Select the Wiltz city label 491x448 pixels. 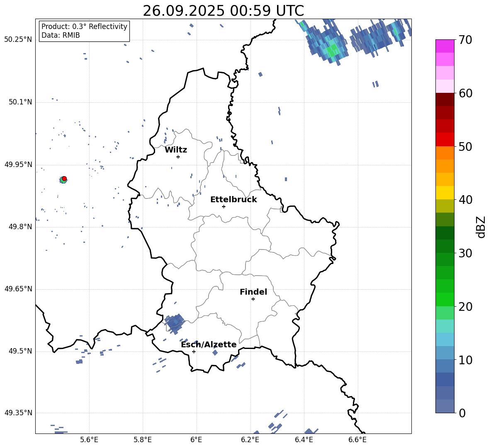point(176,150)
